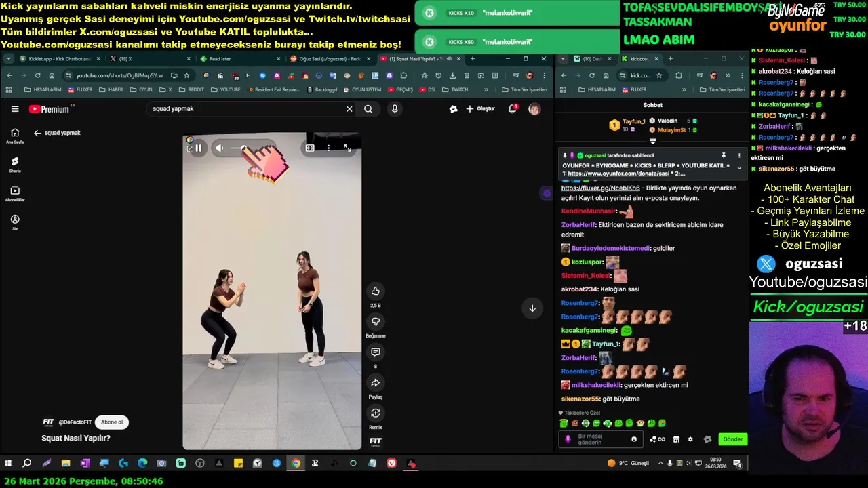Viewport: 868px width, 488px height.
Task: Click the 'Bir mesaj gönderin' chat input
Action: (x=600, y=439)
